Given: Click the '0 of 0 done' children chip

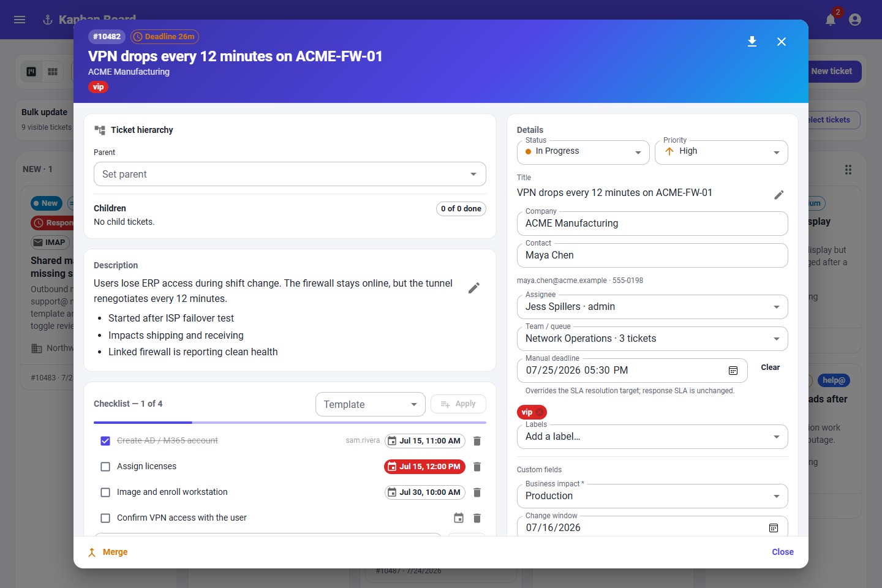Looking at the screenshot, I should point(461,209).
